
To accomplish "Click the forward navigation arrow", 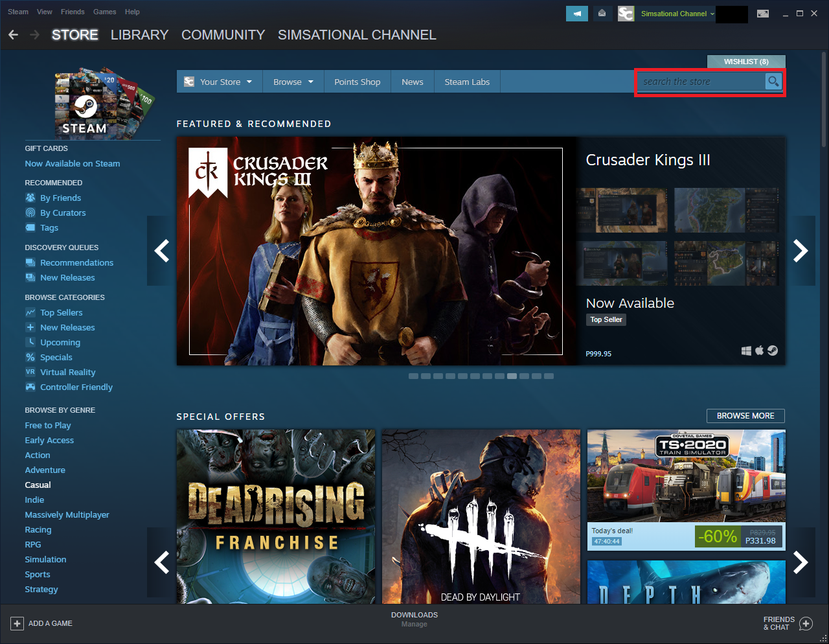I will [34, 35].
